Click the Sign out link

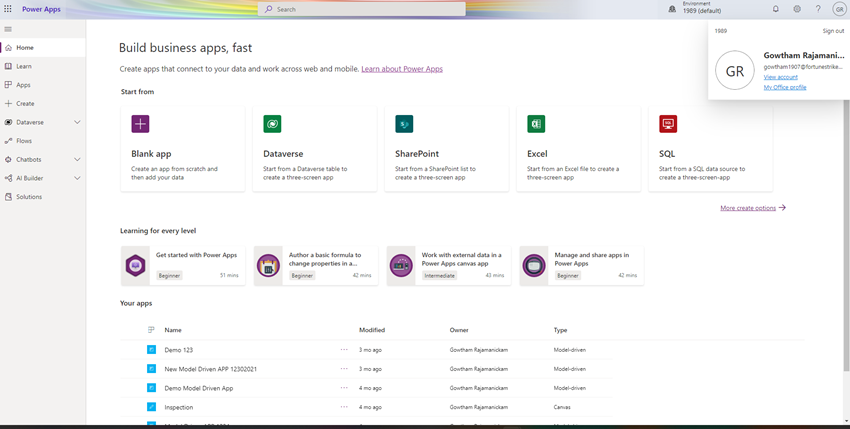832,31
